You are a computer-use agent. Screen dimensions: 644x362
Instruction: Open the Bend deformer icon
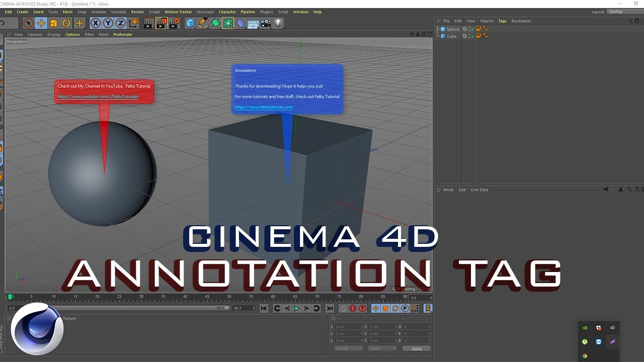point(241,23)
